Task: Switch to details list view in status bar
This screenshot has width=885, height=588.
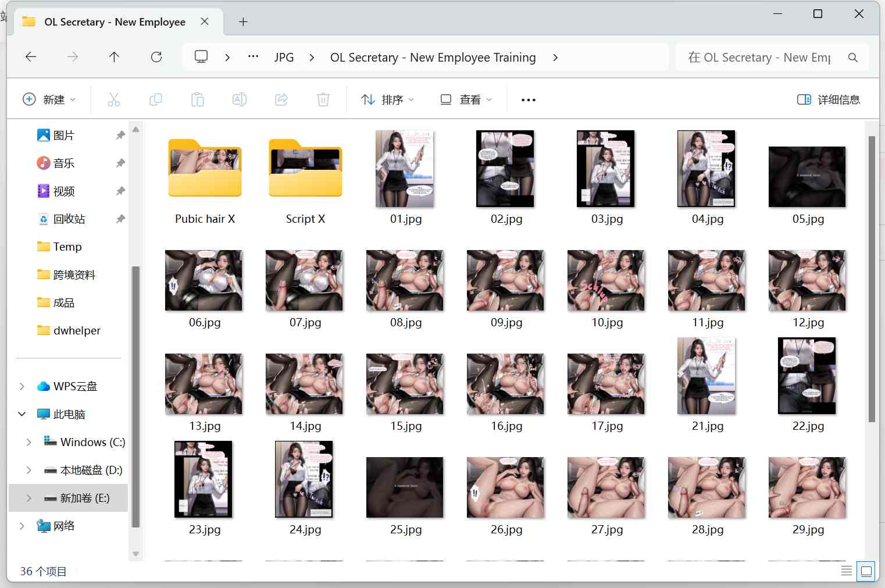Action: click(847, 571)
